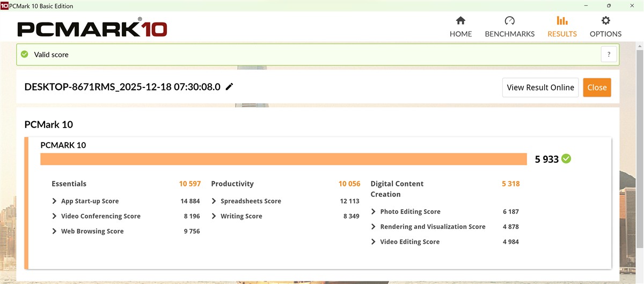Click the green checkmark next to 5 933
This screenshot has height=284, width=644.
566,159
